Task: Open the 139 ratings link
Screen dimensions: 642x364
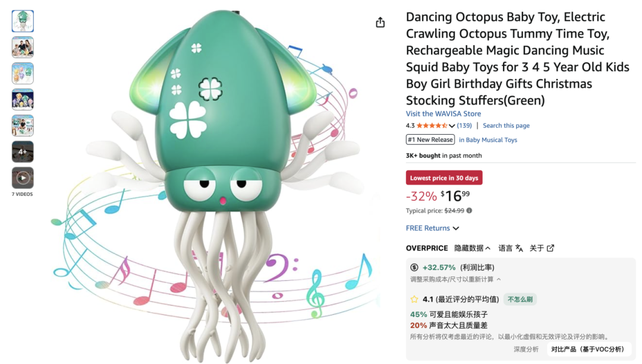Action: click(x=464, y=126)
